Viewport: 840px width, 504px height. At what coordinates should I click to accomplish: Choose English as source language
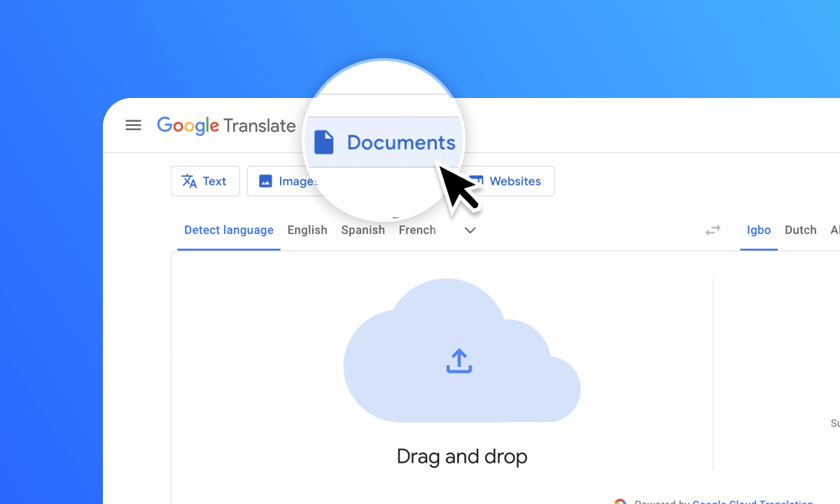click(307, 230)
